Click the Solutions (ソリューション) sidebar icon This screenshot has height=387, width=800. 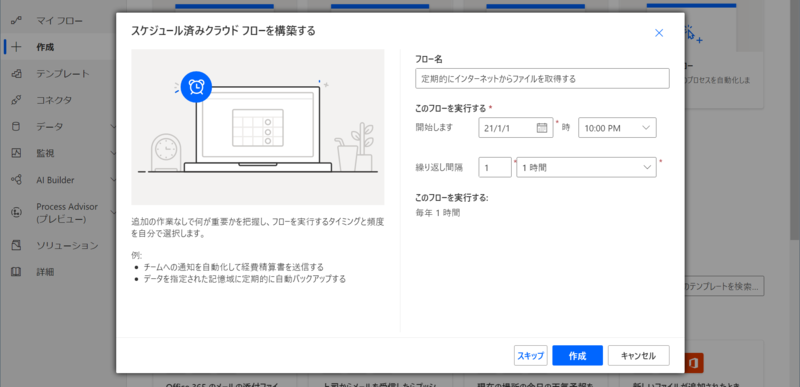point(16,246)
